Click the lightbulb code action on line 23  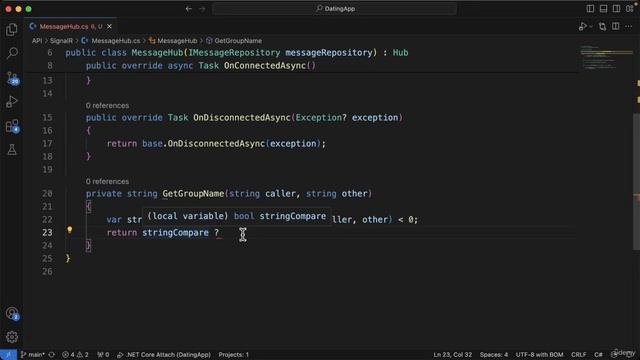click(x=70, y=230)
